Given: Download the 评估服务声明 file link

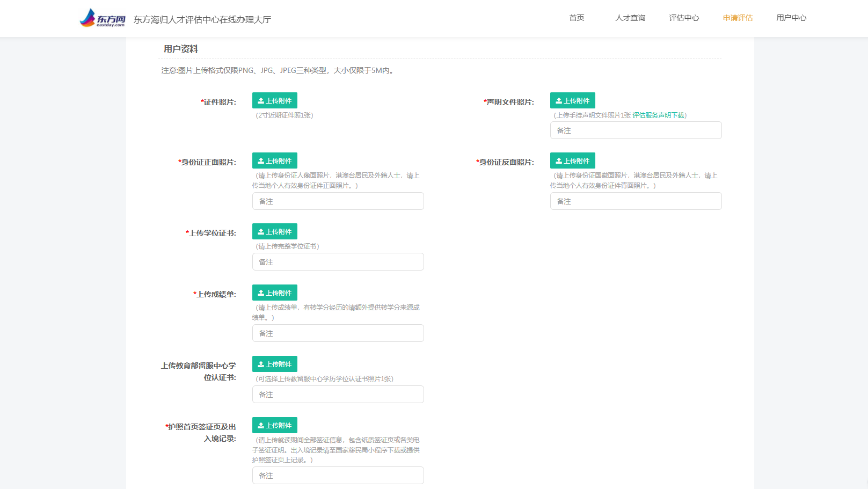Looking at the screenshot, I should [658, 115].
